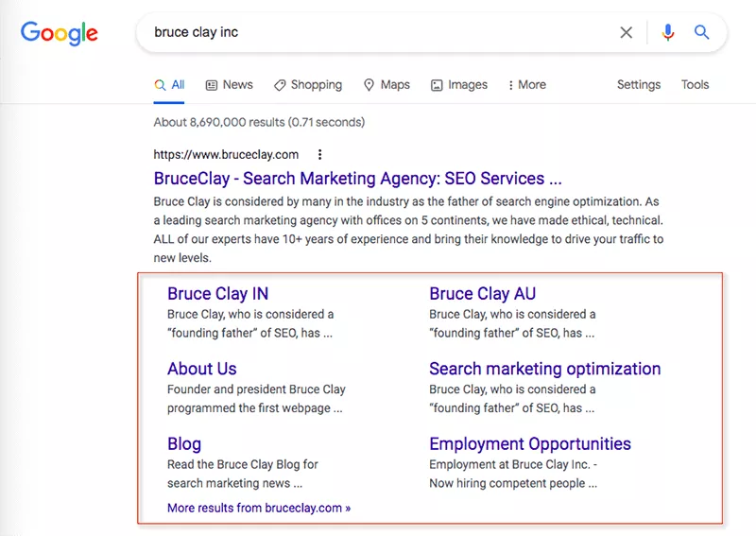Image resolution: width=756 pixels, height=536 pixels.
Task: Open the Tools filter menu
Action: click(x=695, y=85)
